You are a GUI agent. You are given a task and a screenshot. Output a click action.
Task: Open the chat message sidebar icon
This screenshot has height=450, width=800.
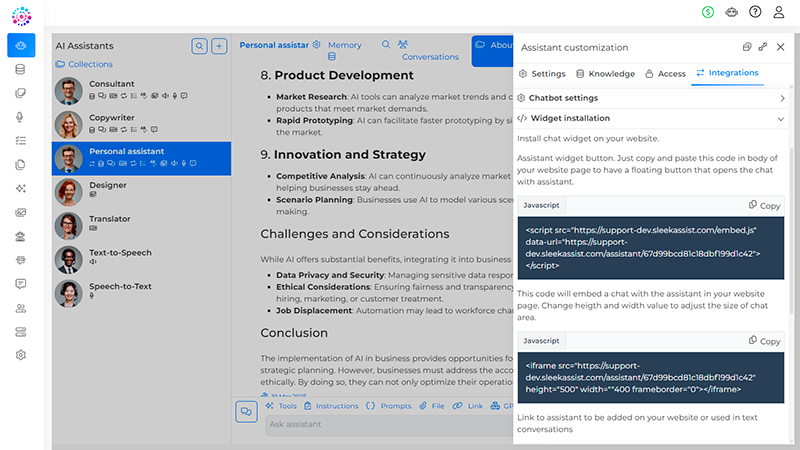tap(20, 284)
